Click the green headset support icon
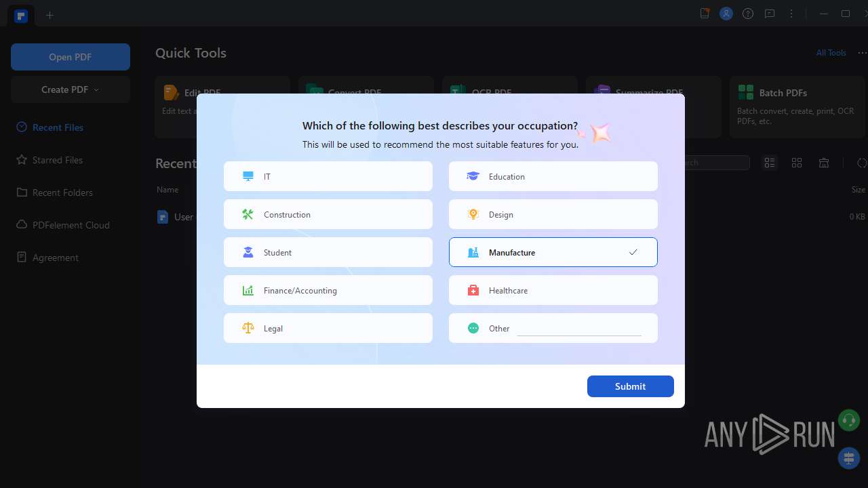The width and height of the screenshot is (868, 488). coord(849,420)
